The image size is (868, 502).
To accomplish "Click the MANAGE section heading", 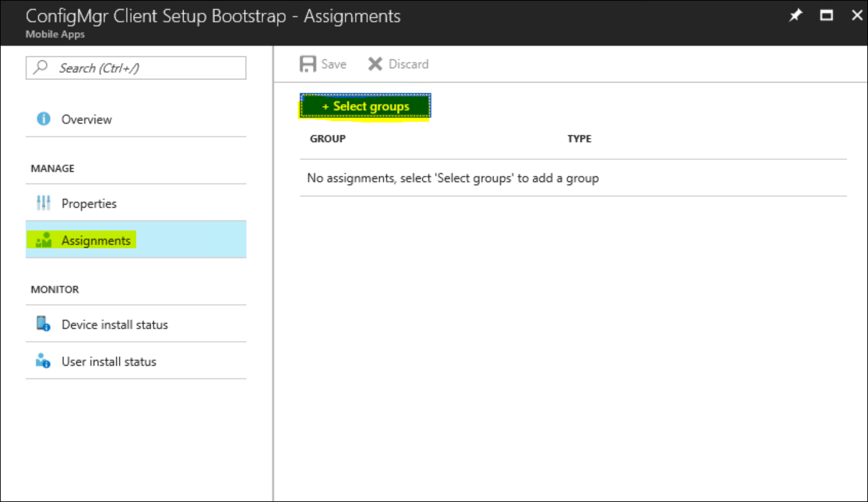I will pos(53,168).
